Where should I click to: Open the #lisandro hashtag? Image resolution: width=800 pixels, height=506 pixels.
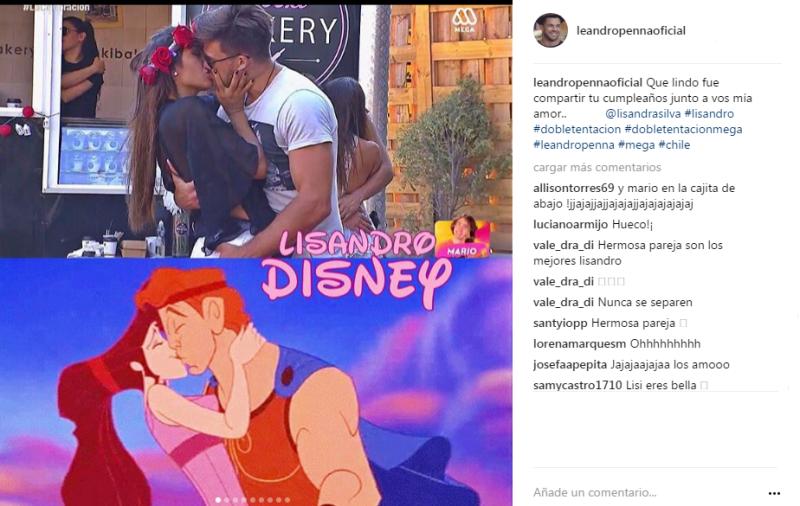pyautogui.click(x=709, y=114)
